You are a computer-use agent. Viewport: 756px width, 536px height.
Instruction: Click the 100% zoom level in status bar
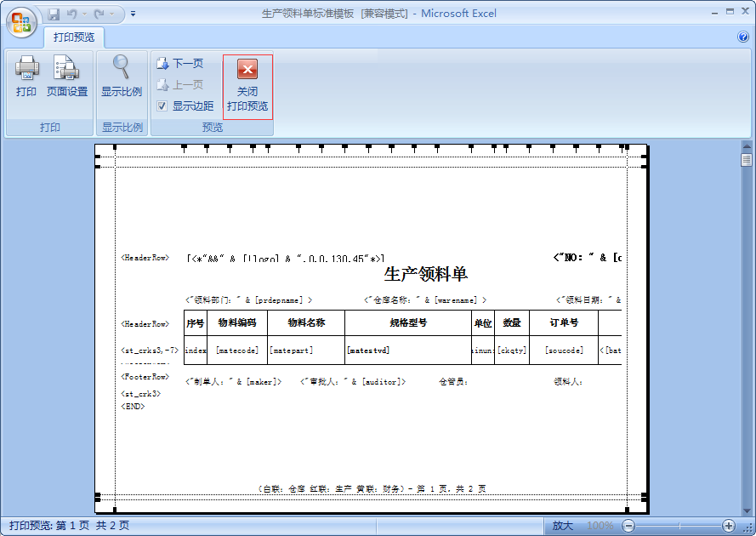click(600, 526)
